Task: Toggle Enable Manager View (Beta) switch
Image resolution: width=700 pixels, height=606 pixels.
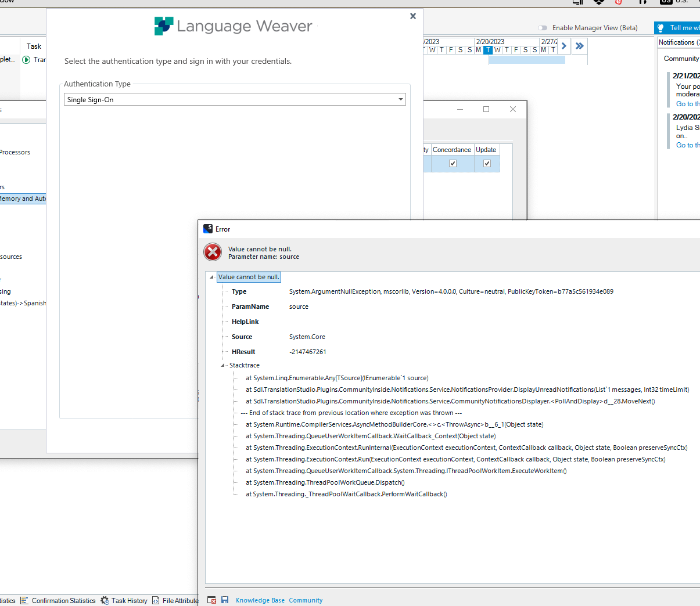Action: (x=543, y=28)
